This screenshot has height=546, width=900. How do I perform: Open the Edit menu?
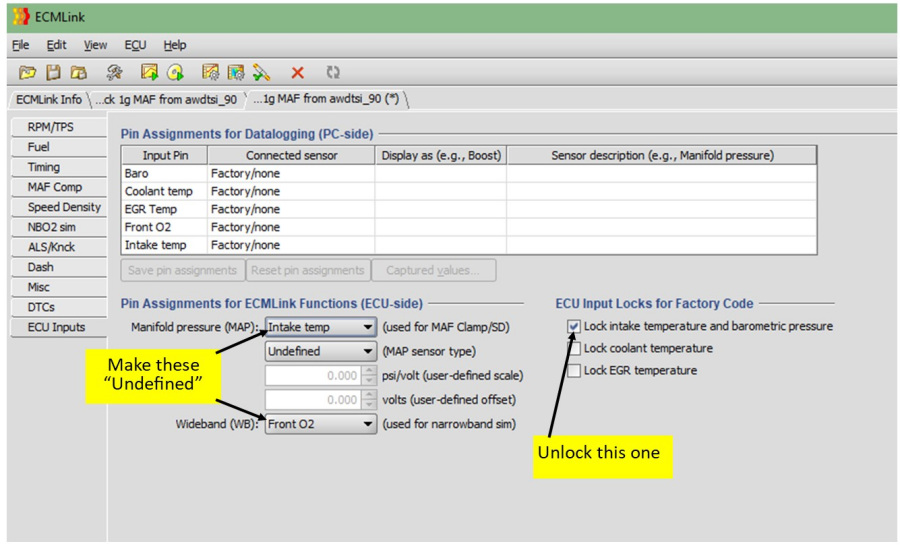[x=56, y=45]
